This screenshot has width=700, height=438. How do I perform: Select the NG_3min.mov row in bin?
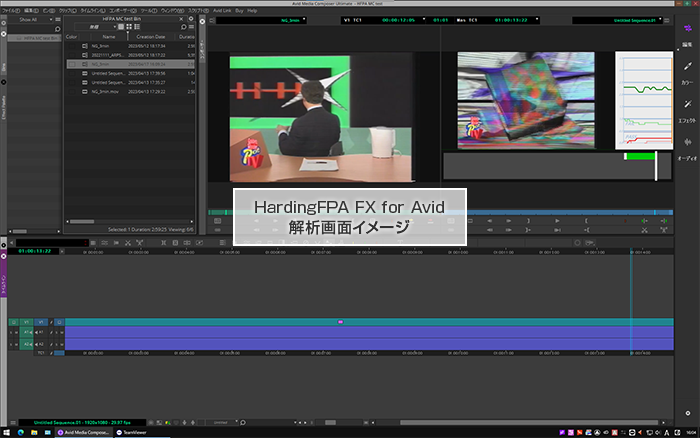pyautogui.click(x=130, y=92)
